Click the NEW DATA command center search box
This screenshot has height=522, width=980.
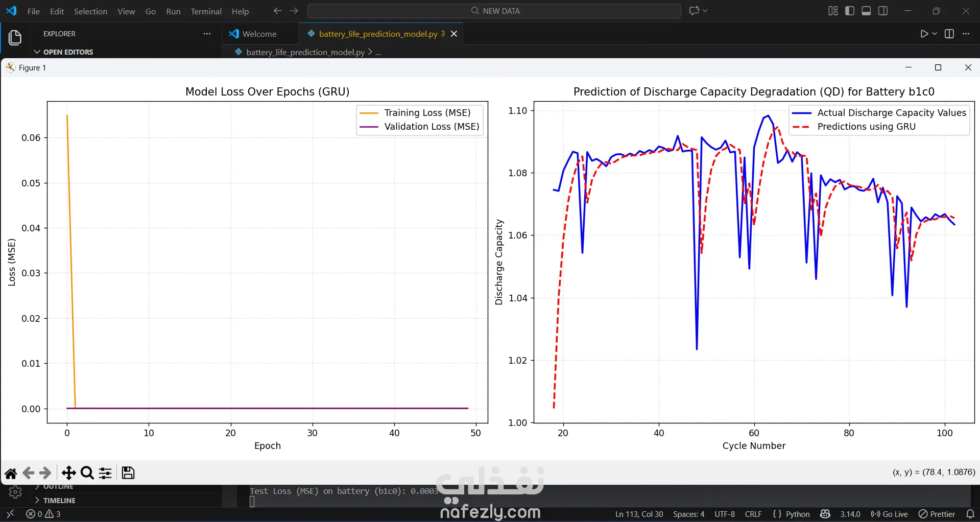point(494,11)
